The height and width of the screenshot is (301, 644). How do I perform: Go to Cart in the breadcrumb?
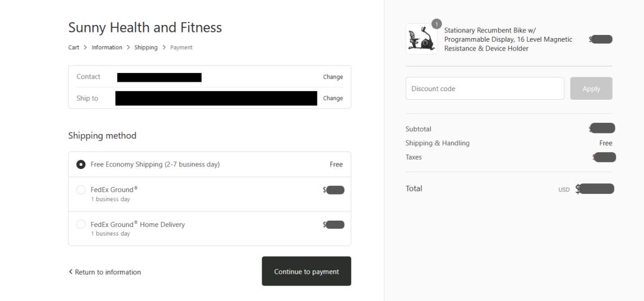[x=74, y=47]
